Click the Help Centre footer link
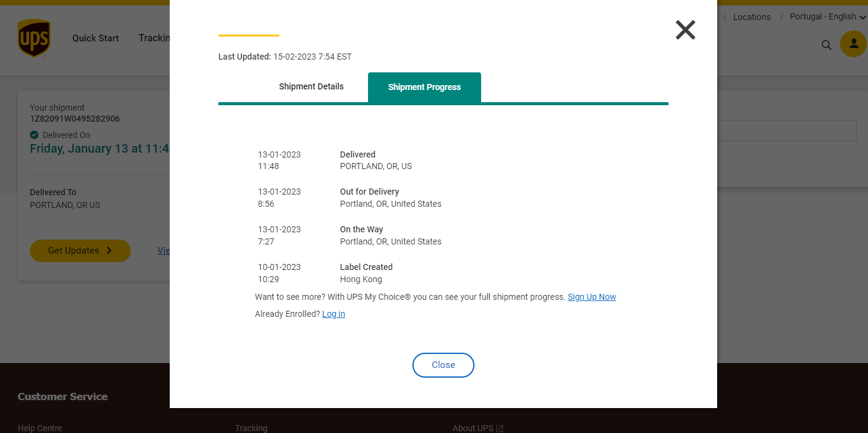This screenshot has width=868, height=433. click(x=40, y=428)
